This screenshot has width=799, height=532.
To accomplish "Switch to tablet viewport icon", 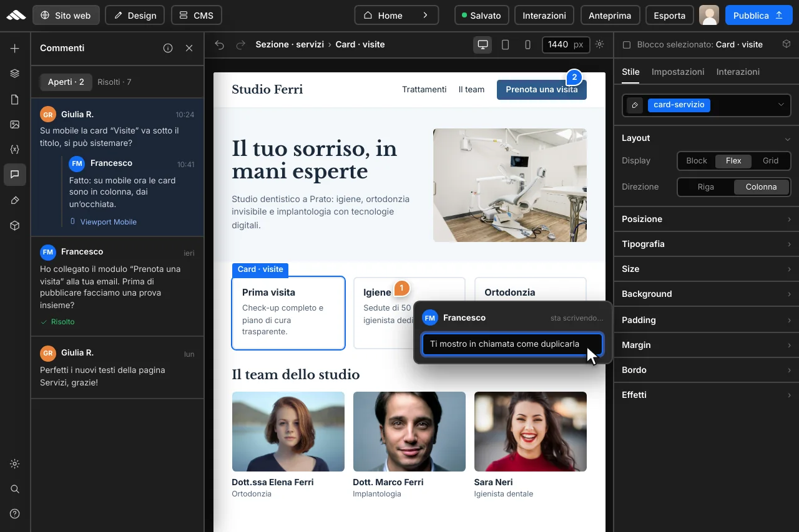I will coord(506,44).
